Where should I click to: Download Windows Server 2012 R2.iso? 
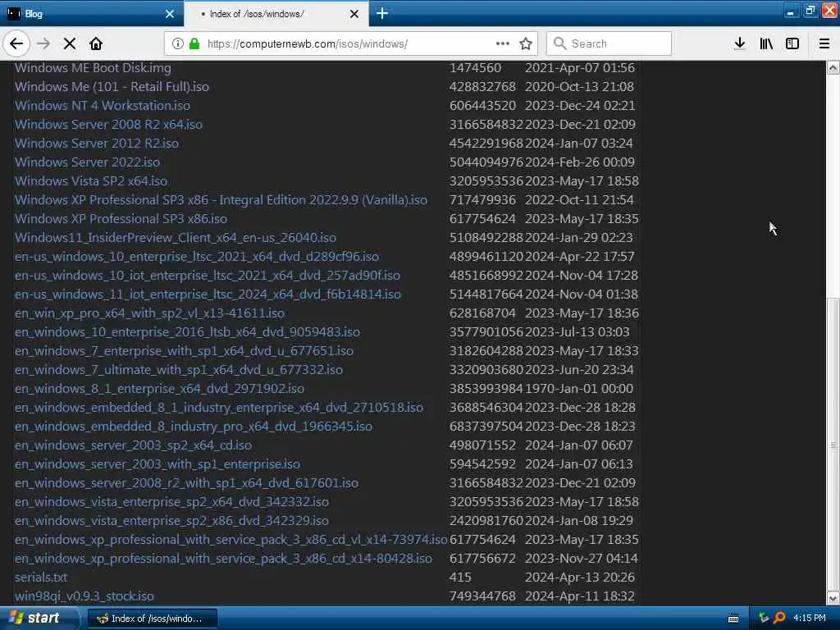click(97, 143)
